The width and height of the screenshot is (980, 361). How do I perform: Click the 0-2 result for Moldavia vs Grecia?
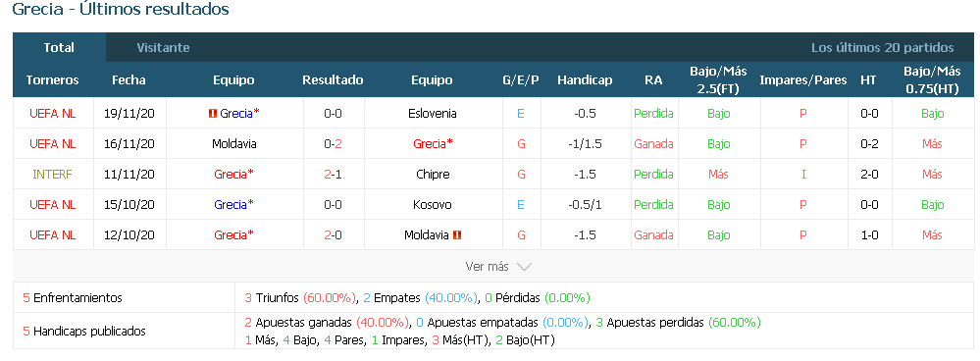tap(333, 143)
